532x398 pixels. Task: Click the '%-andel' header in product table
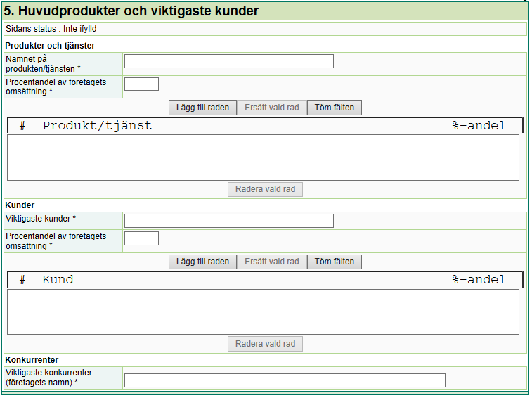click(x=479, y=126)
